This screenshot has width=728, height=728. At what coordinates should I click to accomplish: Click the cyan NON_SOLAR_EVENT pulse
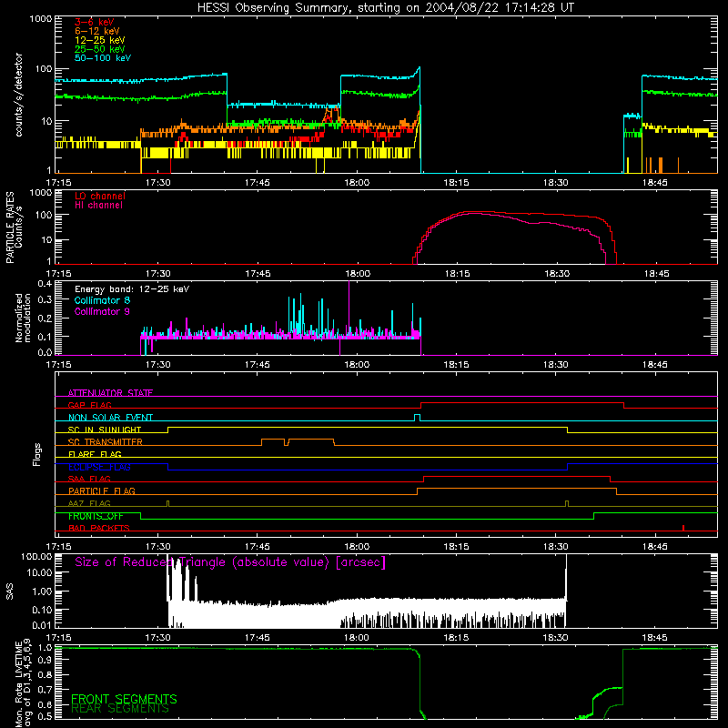417,418
